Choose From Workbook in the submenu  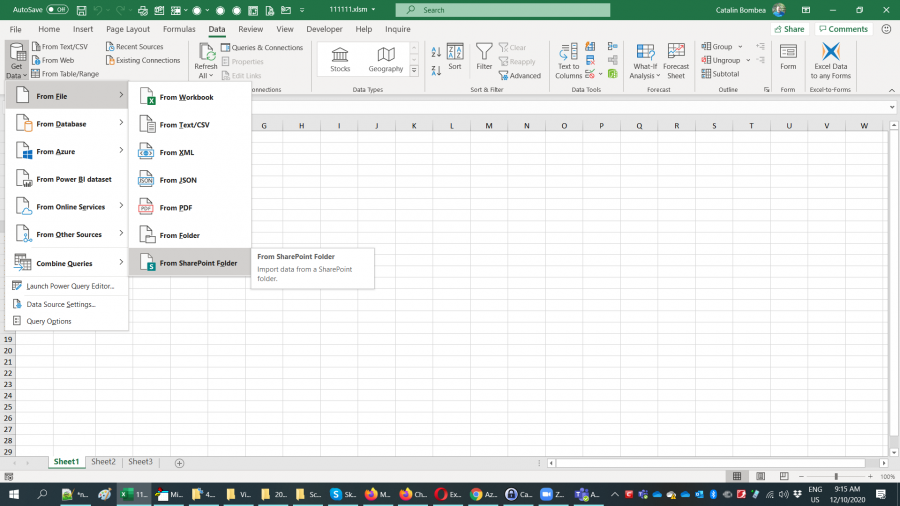190,98
